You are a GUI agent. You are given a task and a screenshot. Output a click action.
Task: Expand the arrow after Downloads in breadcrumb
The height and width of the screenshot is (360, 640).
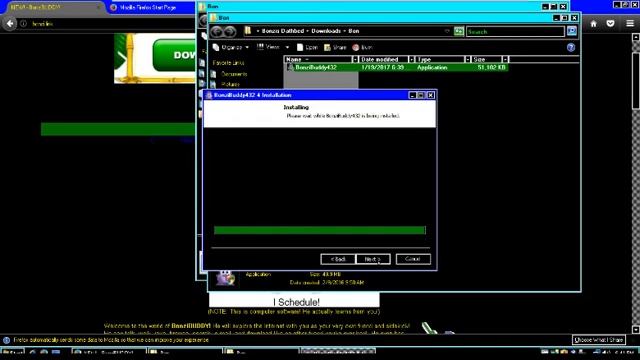(344, 31)
